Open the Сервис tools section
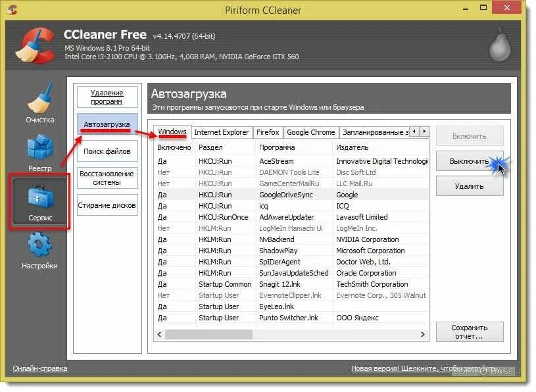 40,203
